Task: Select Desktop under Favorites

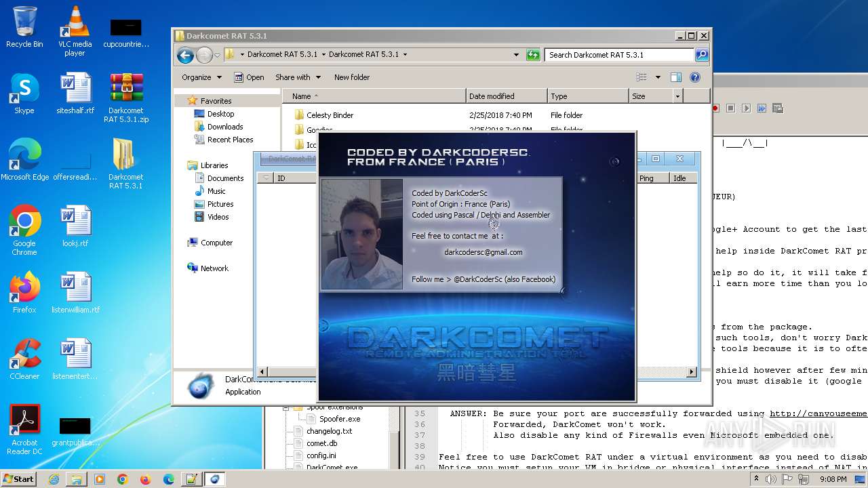Action: (x=220, y=114)
